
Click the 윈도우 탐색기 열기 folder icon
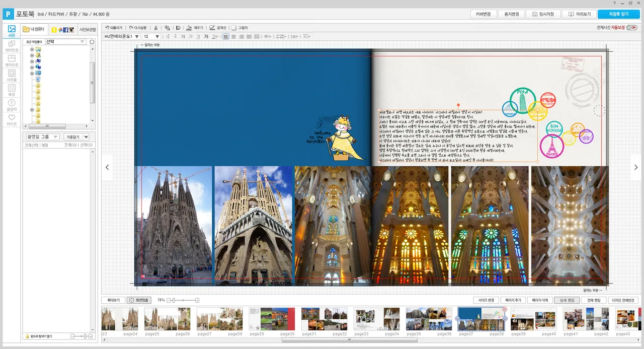(x=27, y=336)
